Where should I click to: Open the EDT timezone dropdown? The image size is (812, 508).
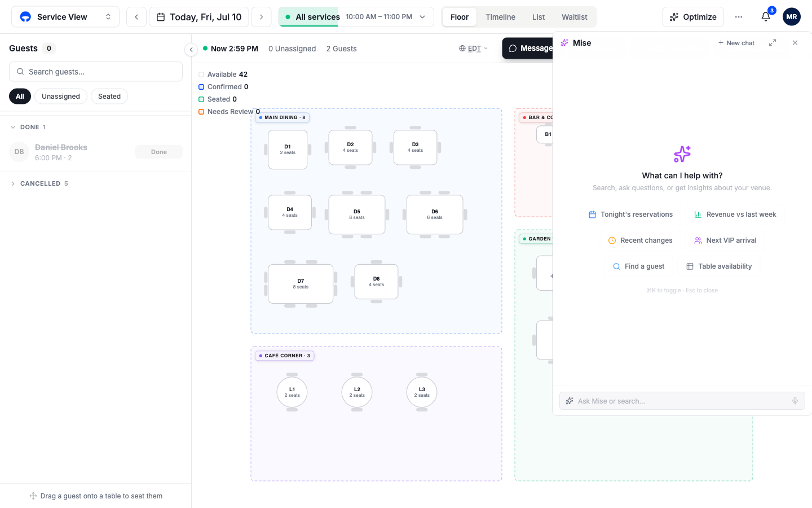[x=474, y=49]
